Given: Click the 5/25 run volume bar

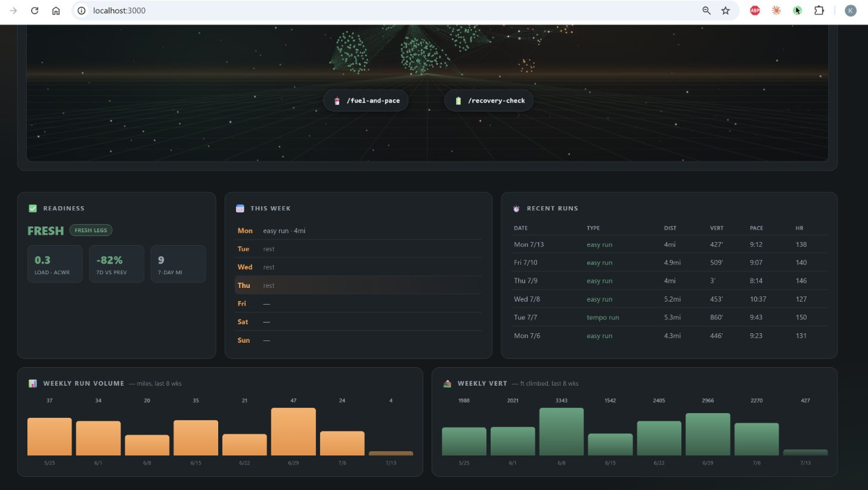Looking at the screenshot, I should tap(49, 436).
